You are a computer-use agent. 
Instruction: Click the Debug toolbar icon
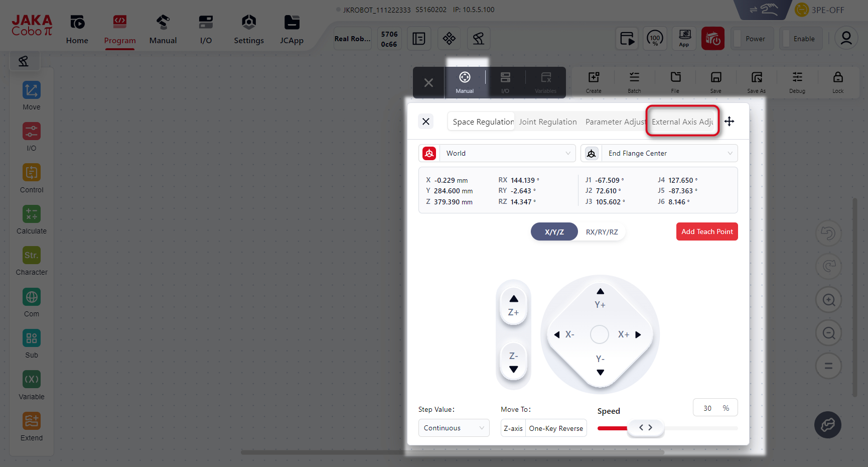[x=797, y=82]
